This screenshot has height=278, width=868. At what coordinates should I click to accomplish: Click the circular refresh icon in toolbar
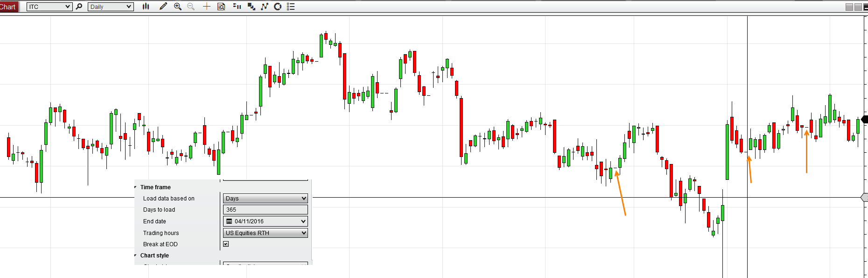pyautogui.click(x=278, y=7)
